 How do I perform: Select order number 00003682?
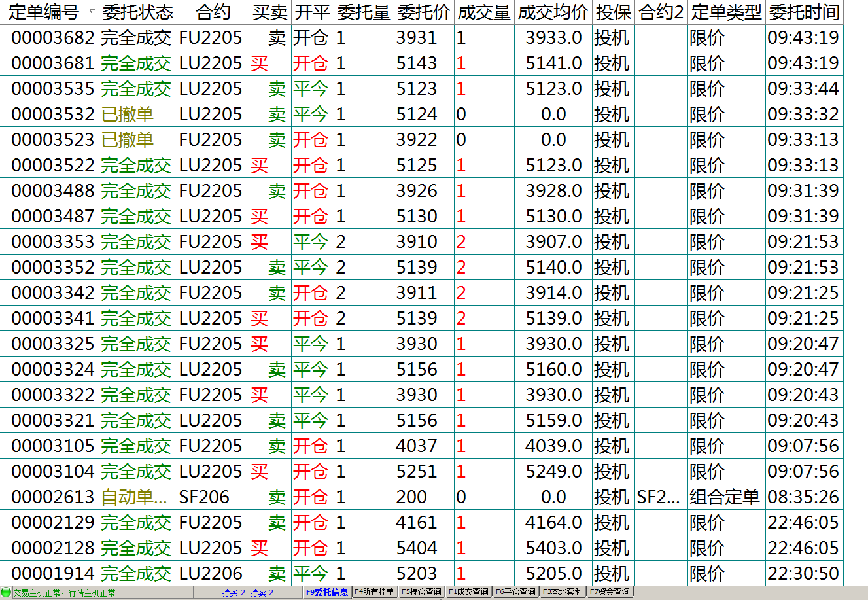click(53, 38)
